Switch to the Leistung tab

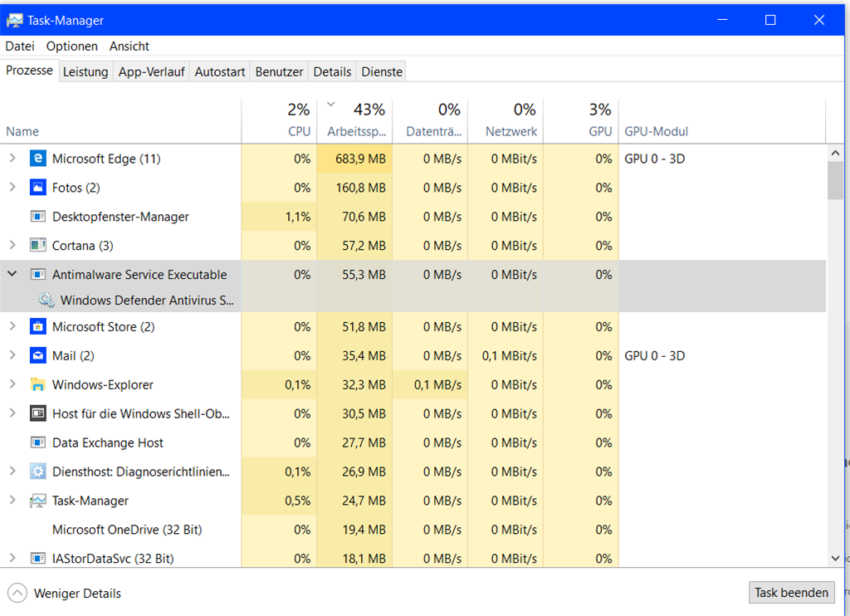click(85, 71)
